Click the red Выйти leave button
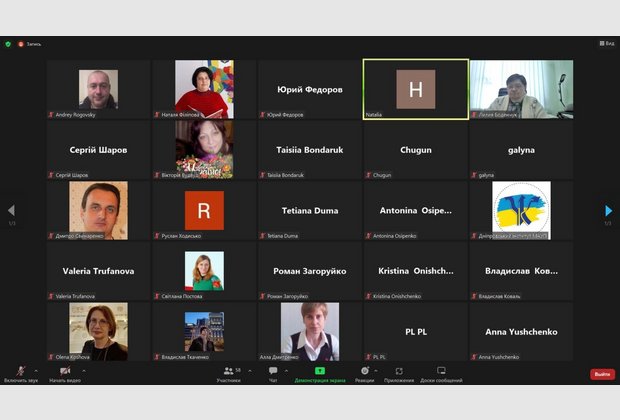The image size is (620, 420). (603, 374)
